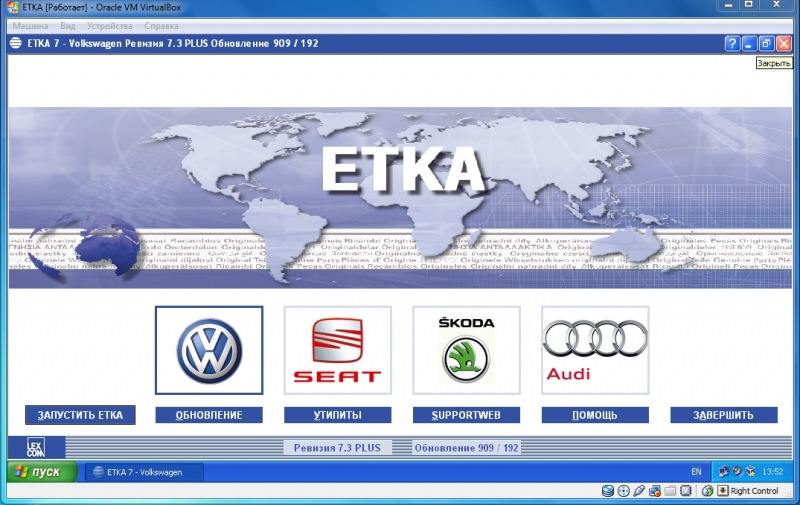Click the shared folders status icon

[x=670, y=491]
